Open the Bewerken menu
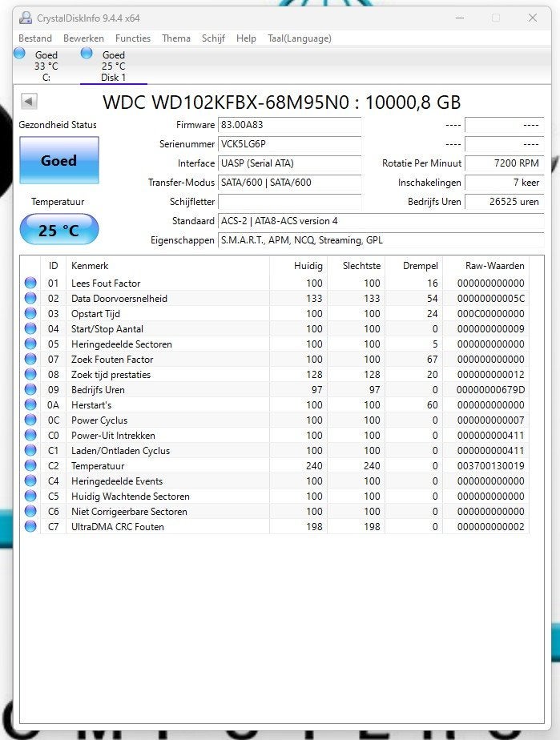 tap(83, 38)
